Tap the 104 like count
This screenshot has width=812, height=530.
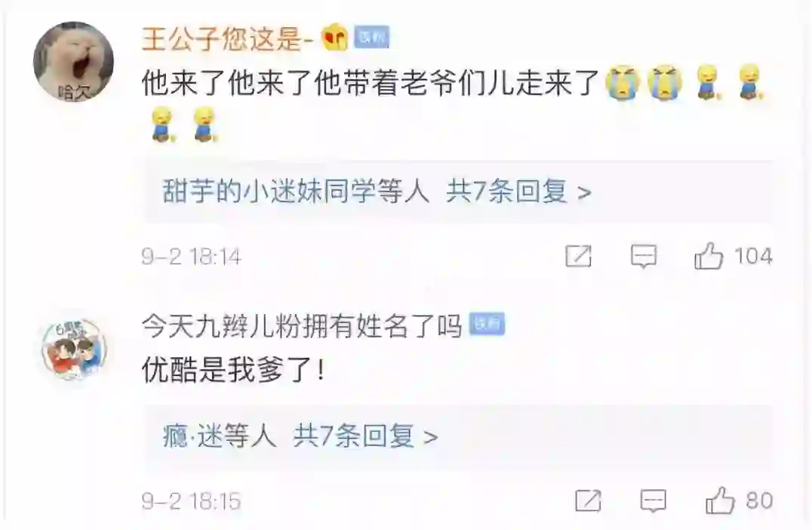click(753, 256)
